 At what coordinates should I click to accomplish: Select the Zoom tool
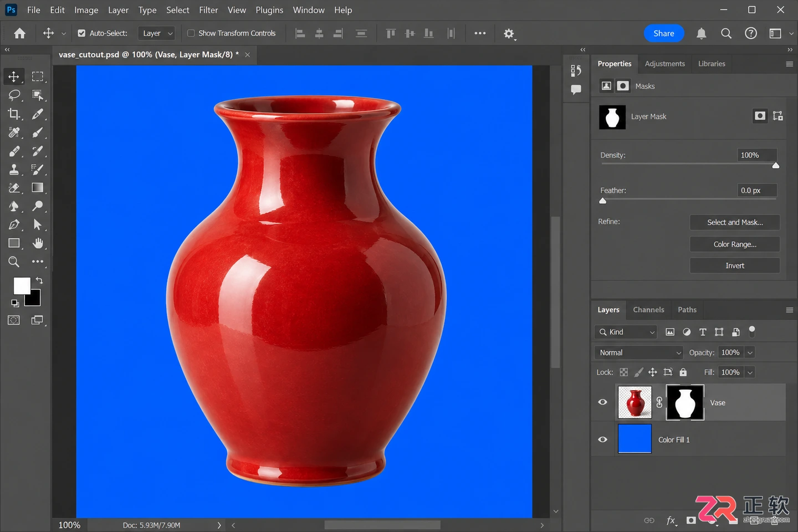14,262
